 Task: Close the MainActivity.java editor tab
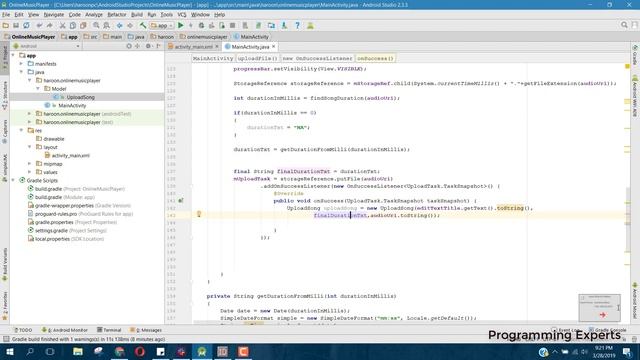[x=273, y=47]
